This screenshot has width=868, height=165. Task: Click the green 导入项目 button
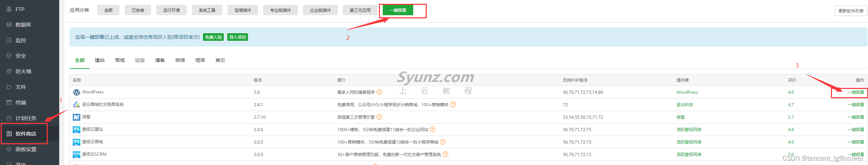point(238,37)
